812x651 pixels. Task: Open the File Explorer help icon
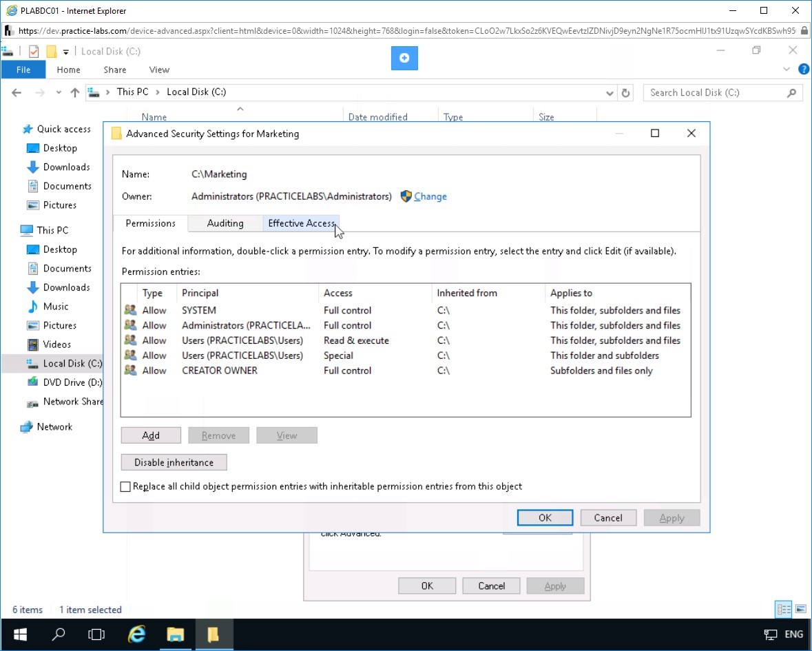(803, 70)
